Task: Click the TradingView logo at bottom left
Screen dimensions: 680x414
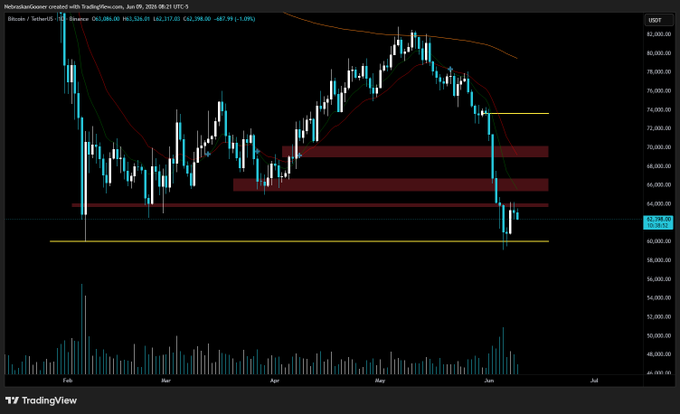Action: pos(41,401)
